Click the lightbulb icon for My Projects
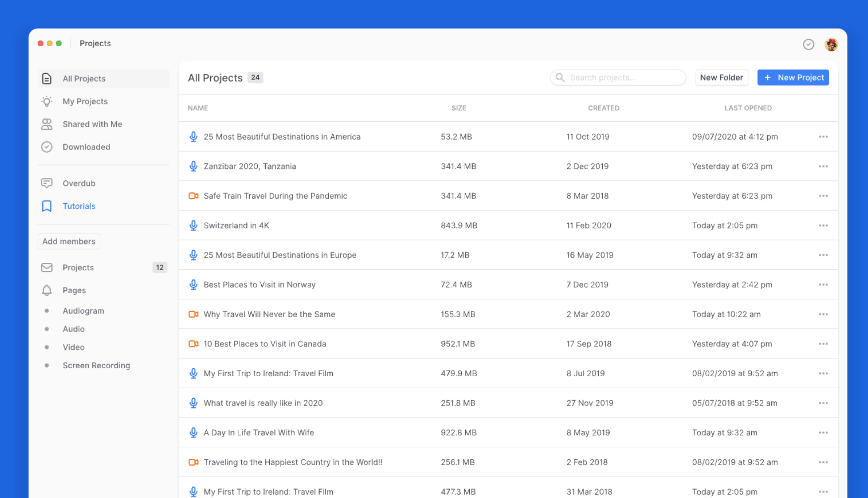This screenshot has height=498, width=868. click(x=47, y=101)
